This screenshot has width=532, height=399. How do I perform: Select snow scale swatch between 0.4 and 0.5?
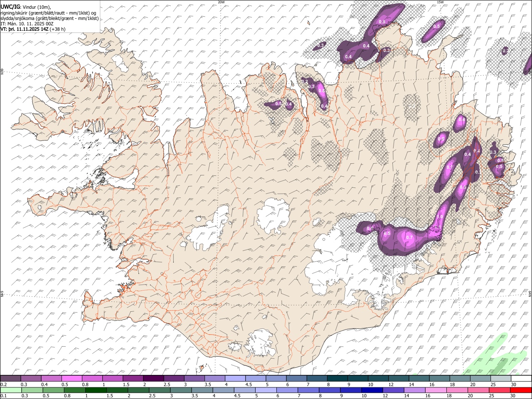pos(52,379)
